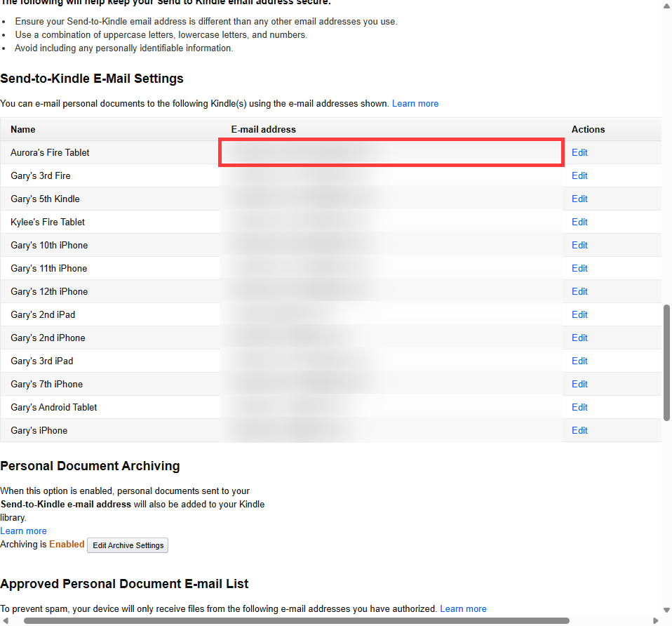This screenshot has width=672, height=626.
Task: Select the Gary's 3rd Fire name cell
Action: (109, 175)
